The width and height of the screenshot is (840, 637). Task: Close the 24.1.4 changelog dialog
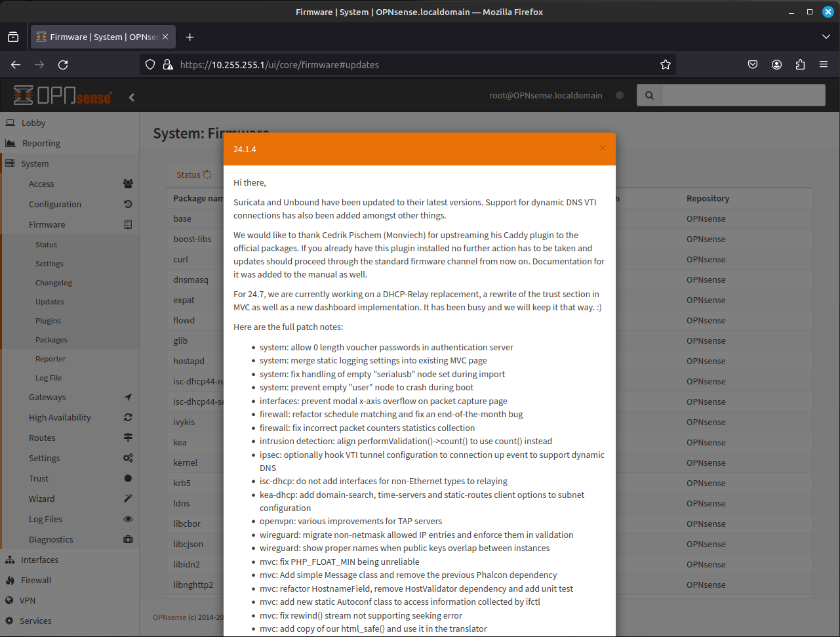click(602, 148)
